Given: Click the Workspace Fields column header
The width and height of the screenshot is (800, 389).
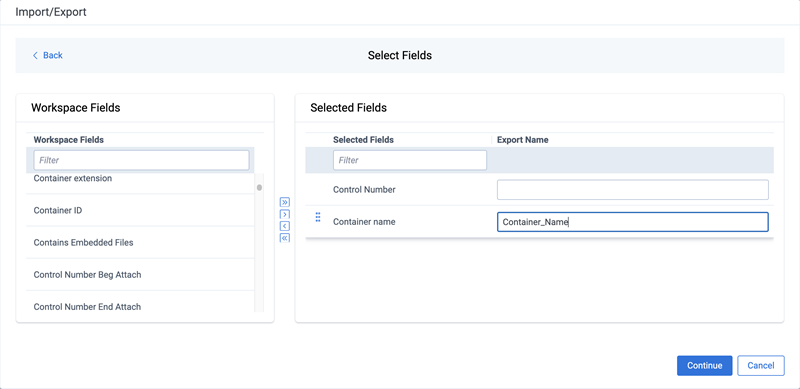Looking at the screenshot, I should click(x=69, y=140).
